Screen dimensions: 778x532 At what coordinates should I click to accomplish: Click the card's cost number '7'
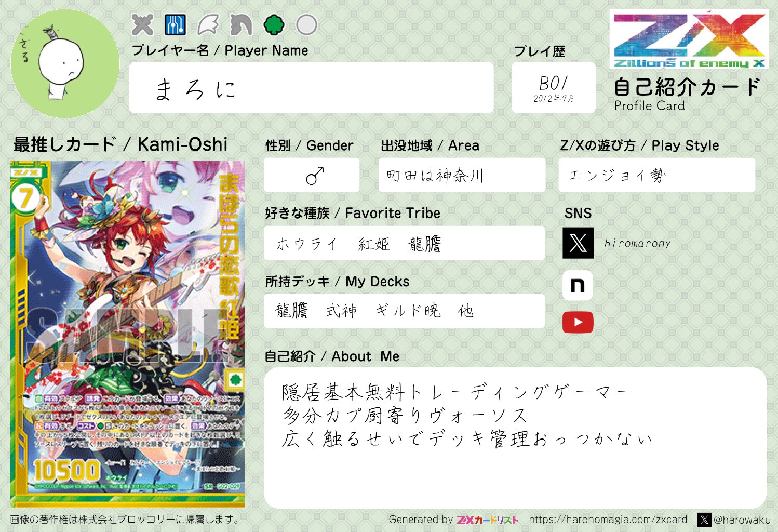[x=25, y=198]
